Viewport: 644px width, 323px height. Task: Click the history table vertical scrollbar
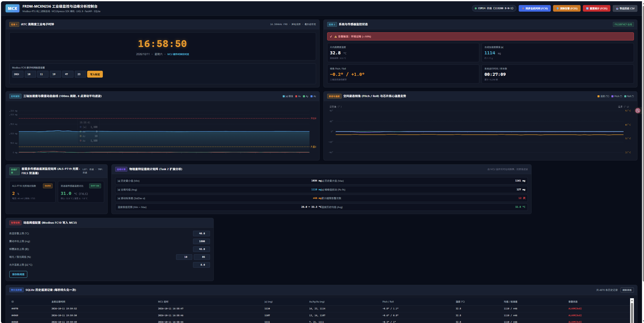coord(632,312)
